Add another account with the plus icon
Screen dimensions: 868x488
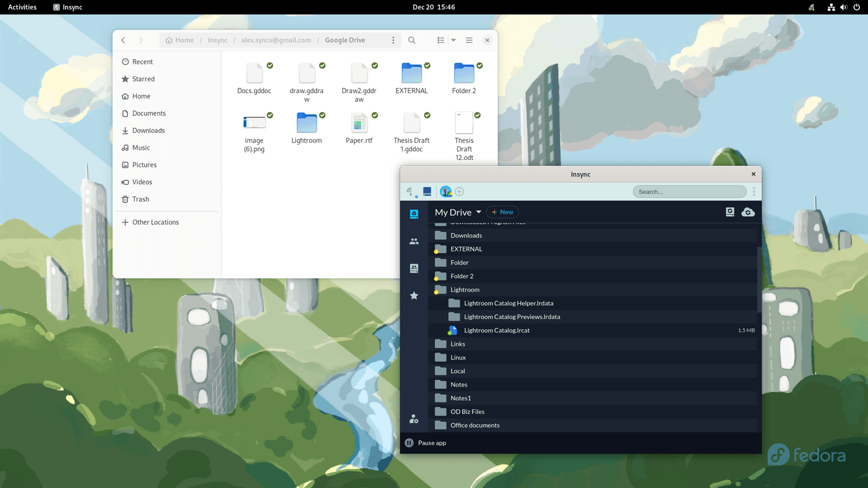(459, 191)
